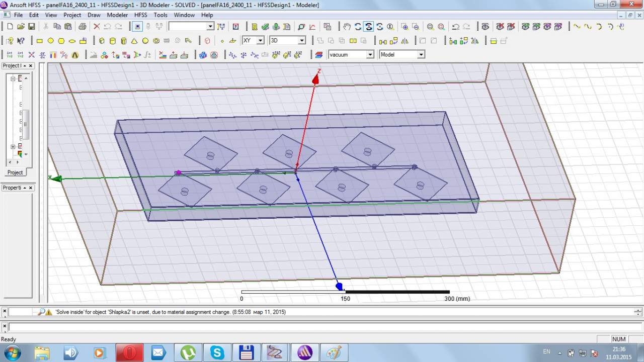Screen dimensions: 644x362
Task: Open the XY drawing plane dropdown
Action: coord(260,41)
